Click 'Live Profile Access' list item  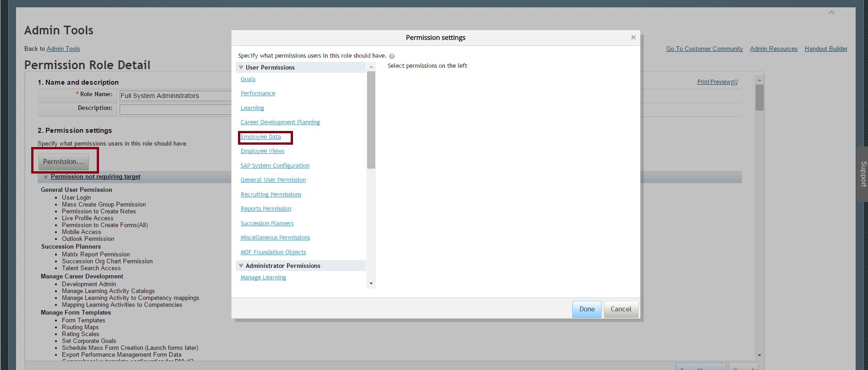click(x=88, y=218)
